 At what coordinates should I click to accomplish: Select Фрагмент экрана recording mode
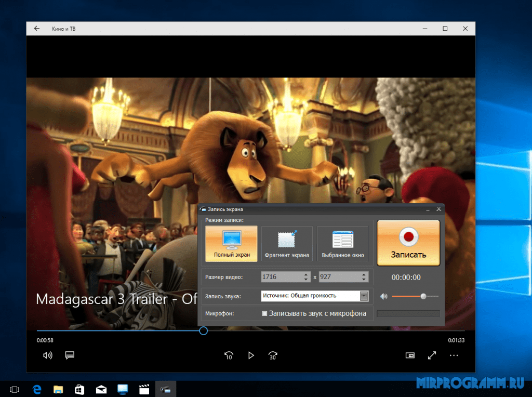tap(287, 243)
